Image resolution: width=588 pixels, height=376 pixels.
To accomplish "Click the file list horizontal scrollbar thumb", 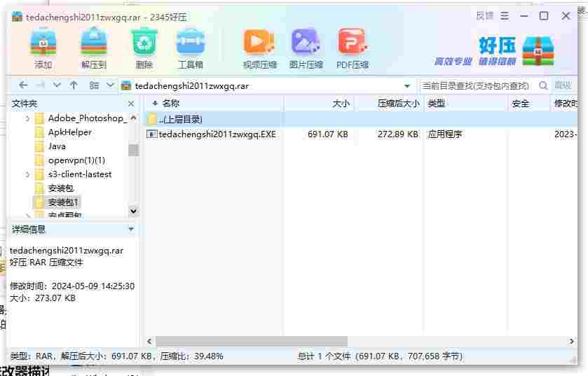I will pyautogui.click(x=252, y=341).
